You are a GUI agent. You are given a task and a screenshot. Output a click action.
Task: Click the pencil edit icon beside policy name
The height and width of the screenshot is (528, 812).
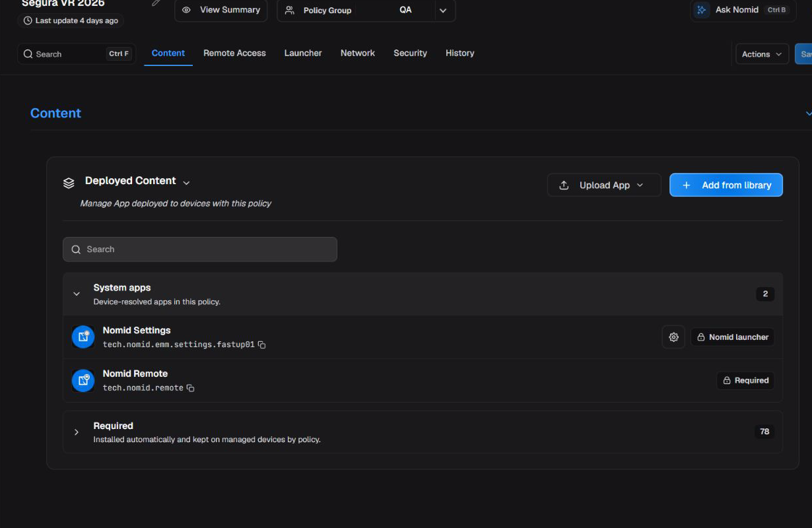(156, 3)
